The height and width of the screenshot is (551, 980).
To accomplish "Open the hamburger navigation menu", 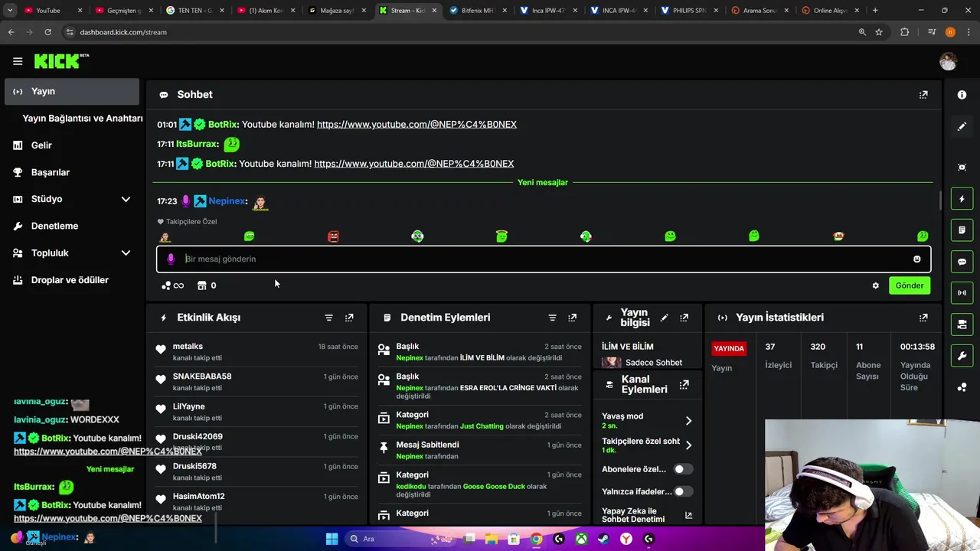I will pyautogui.click(x=18, y=61).
